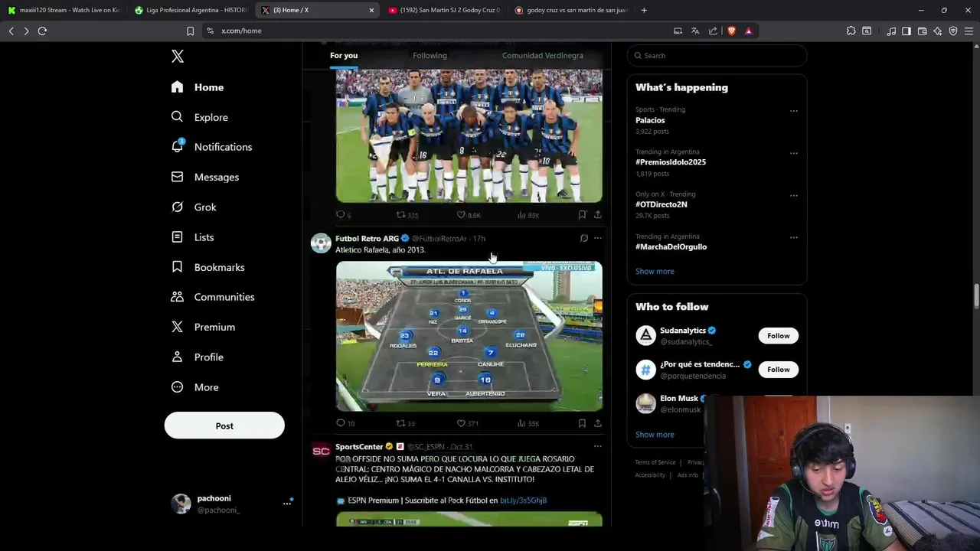
Task: Switch to the Following tab
Action: [430, 56]
